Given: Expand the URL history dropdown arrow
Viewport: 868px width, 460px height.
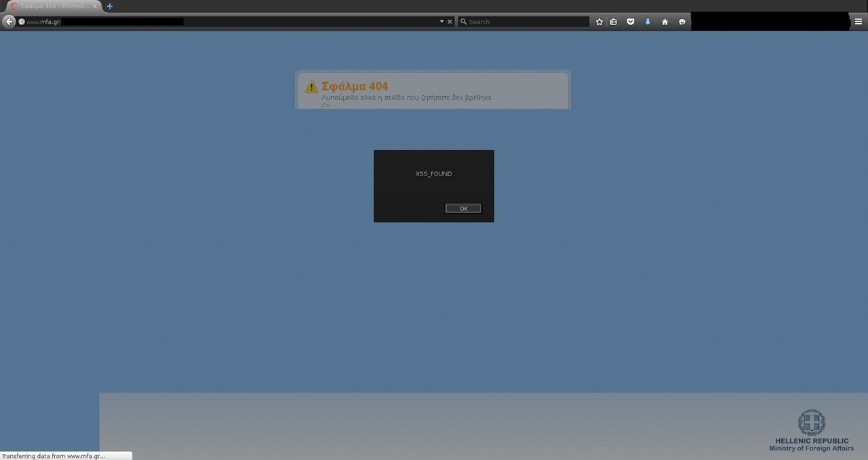Looking at the screenshot, I should [441, 22].
